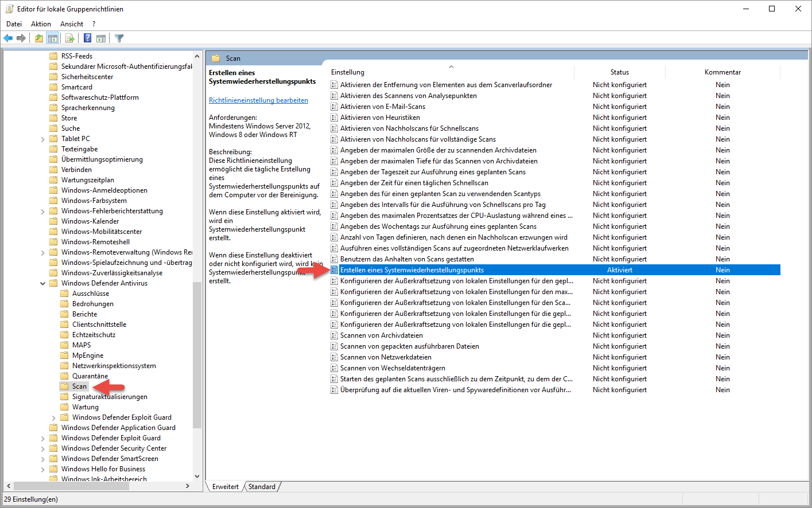The height and width of the screenshot is (508, 812).
Task: Toggle the show/hide console tree icon
Action: pyautogui.click(x=53, y=38)
